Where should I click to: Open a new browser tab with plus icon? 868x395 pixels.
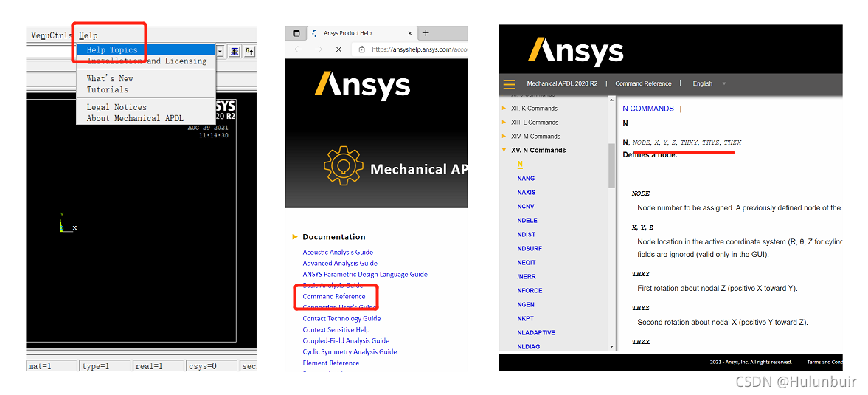426,33
